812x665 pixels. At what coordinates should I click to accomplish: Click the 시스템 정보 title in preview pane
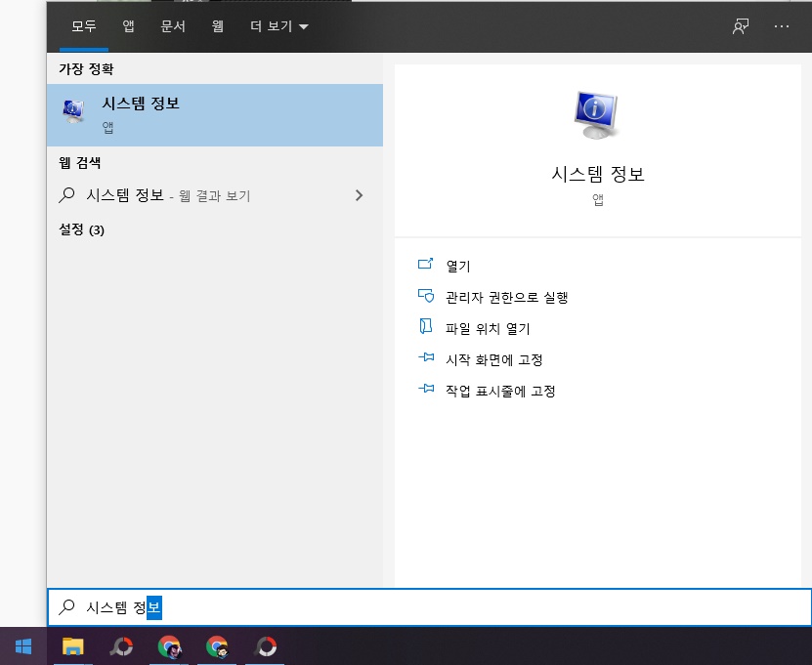(x=598, y=174)
